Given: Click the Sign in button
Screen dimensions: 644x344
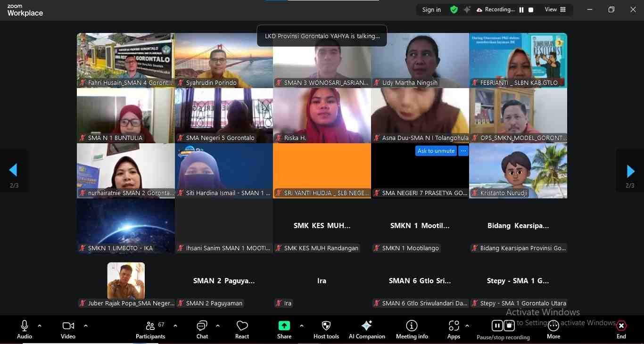Looking at the screenshot, I should (x=431, y=9).
